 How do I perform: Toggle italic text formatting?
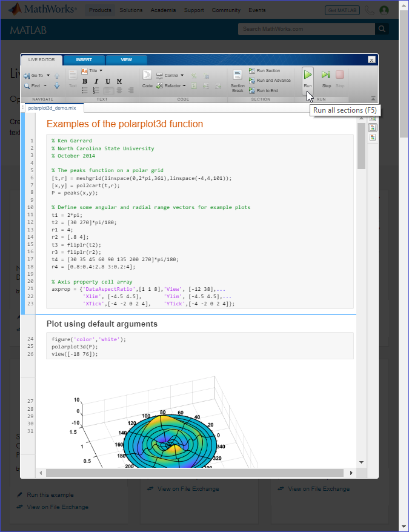(x=96, y=81)
